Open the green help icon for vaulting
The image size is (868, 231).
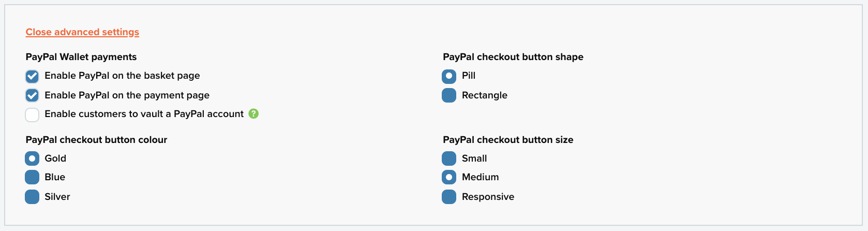tap(253, 113)
